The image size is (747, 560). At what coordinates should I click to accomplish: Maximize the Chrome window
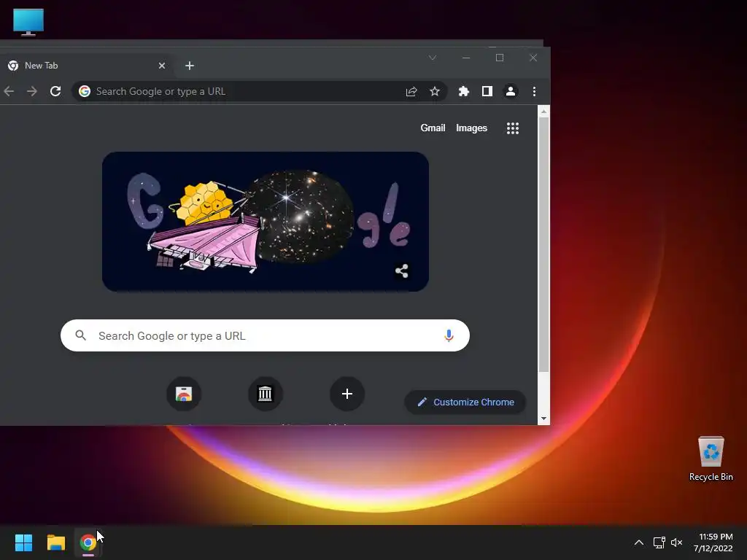(x=500, y=58)
